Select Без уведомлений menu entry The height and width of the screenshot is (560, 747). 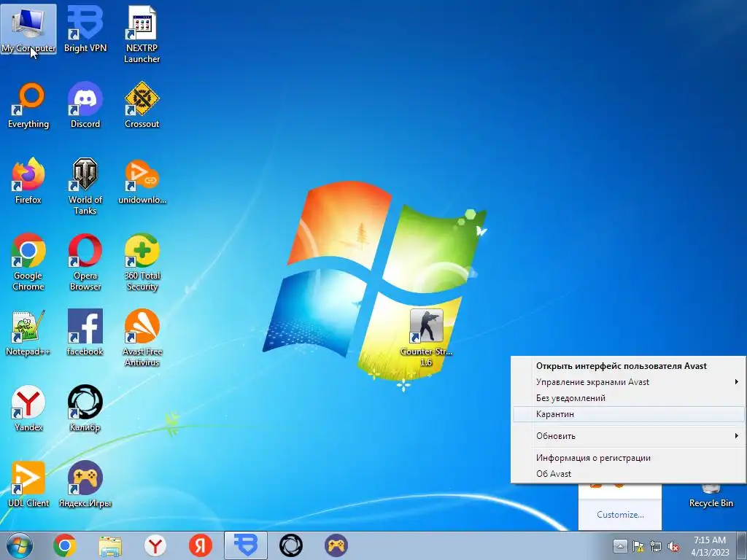[x=628, y=398]
